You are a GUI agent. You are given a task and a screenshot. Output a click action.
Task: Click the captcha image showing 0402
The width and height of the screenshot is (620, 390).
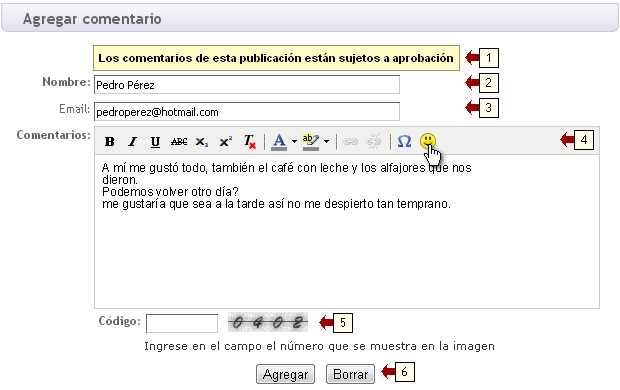[268, 322]
